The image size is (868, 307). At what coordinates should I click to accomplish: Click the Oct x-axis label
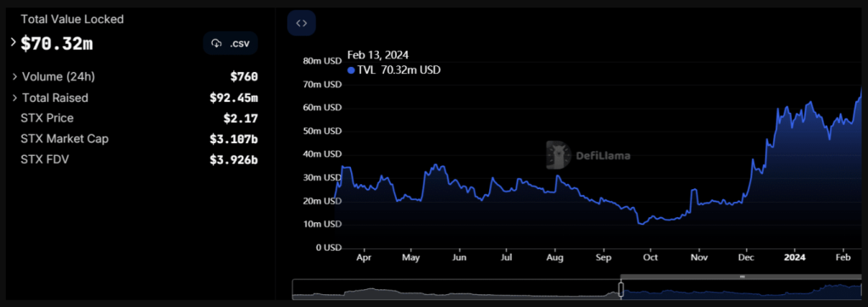(650, 258)
